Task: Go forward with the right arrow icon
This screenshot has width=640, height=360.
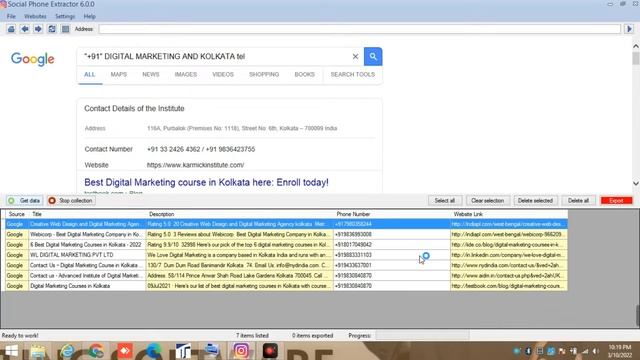Action: point(38,29)
